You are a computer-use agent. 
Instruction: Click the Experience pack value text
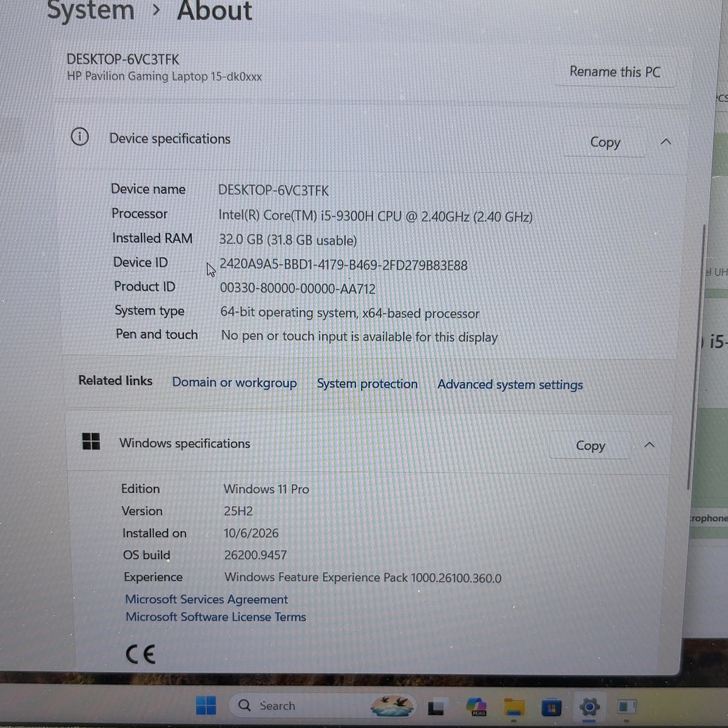point(363,578)
